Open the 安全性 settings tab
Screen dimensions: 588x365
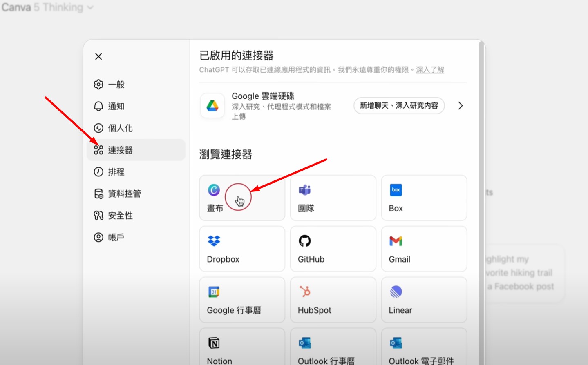136,216
